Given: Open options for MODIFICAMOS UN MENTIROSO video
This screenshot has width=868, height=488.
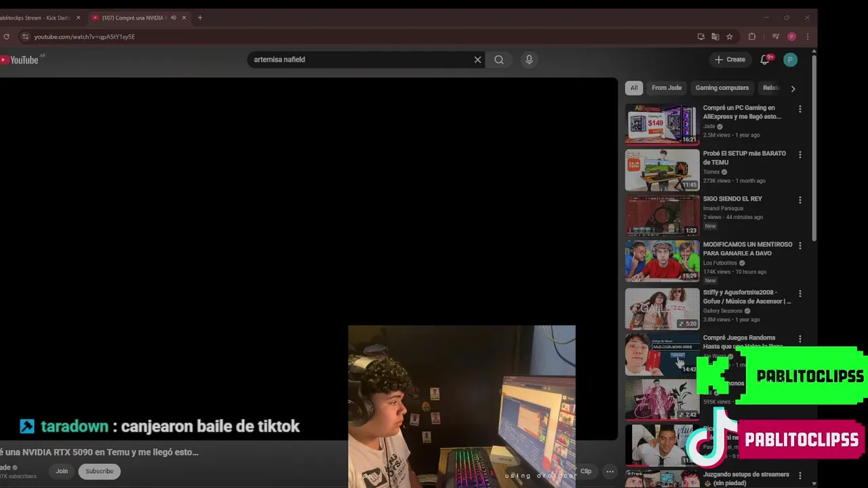Looking at the screenshot, I should (x=800, y=245).
